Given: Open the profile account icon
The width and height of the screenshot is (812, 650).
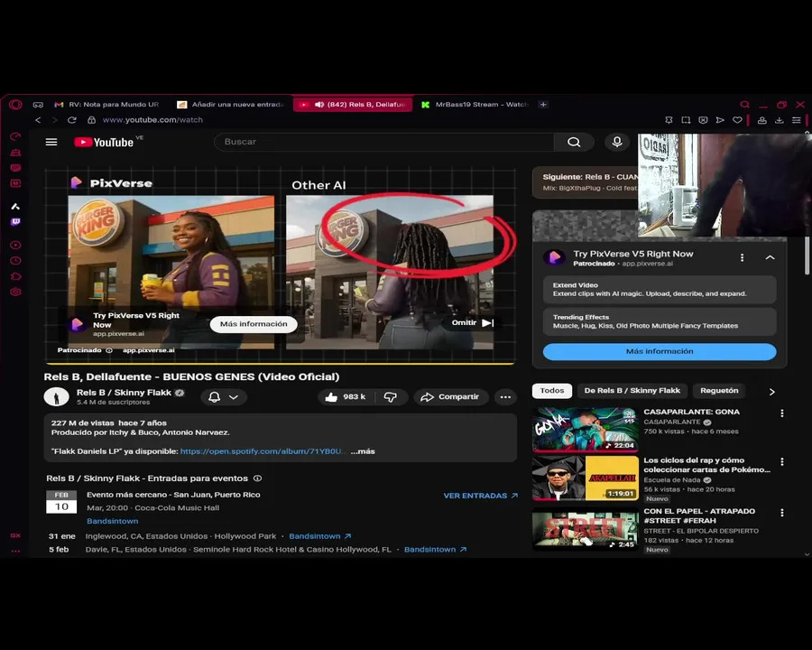Looking at the screenshot, I should (x=761, y=120).
